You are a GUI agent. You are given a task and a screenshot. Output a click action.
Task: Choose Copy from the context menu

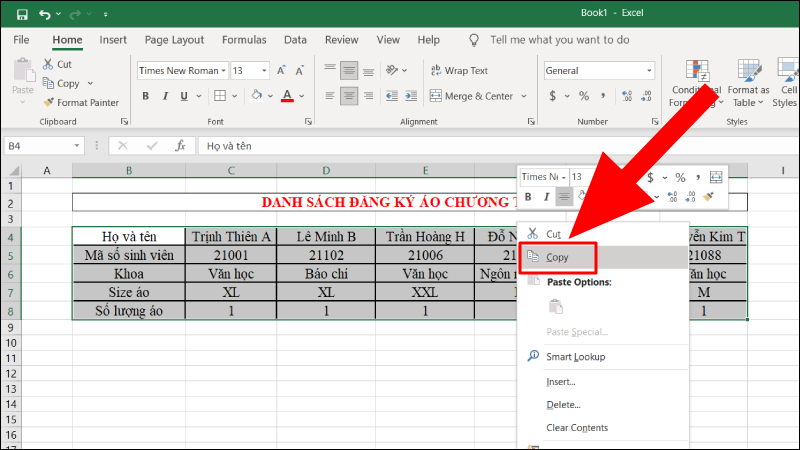coord(556,257)
